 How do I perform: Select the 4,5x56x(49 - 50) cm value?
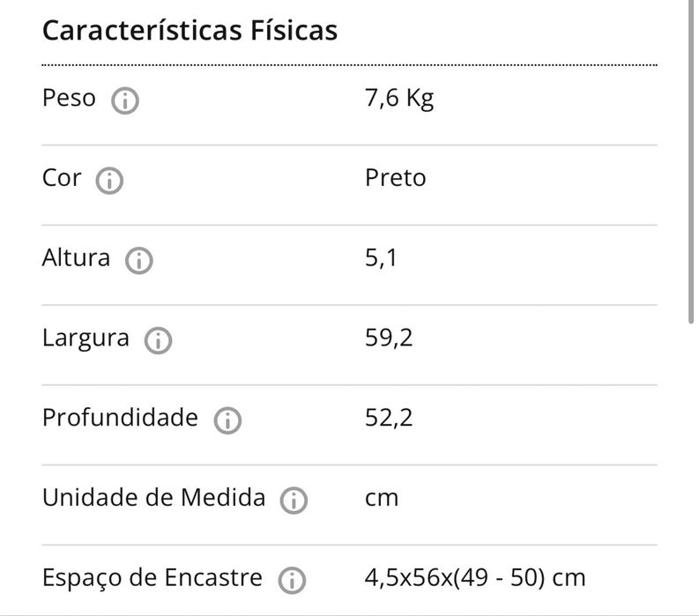[x=475, y=578]
